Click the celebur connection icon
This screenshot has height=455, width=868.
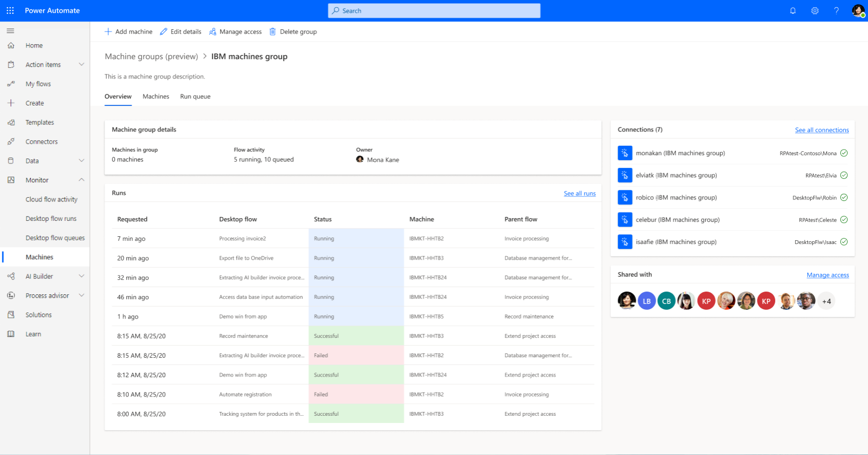625,219
